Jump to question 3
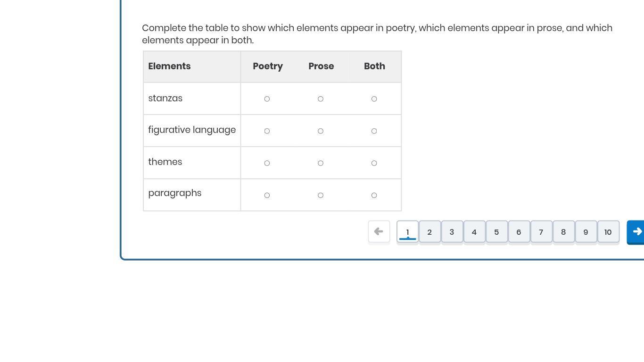 point(452,232)
